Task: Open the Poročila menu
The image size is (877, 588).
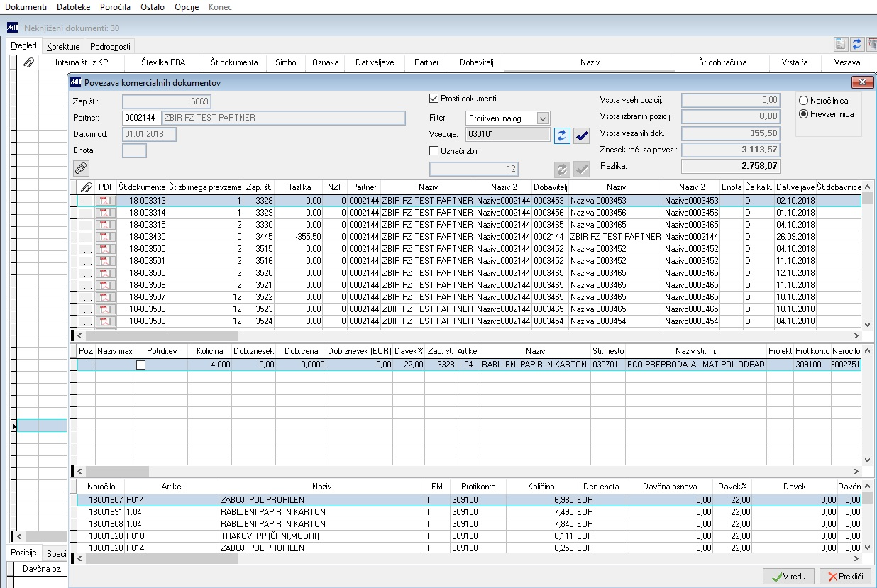Action: [116, 7]
